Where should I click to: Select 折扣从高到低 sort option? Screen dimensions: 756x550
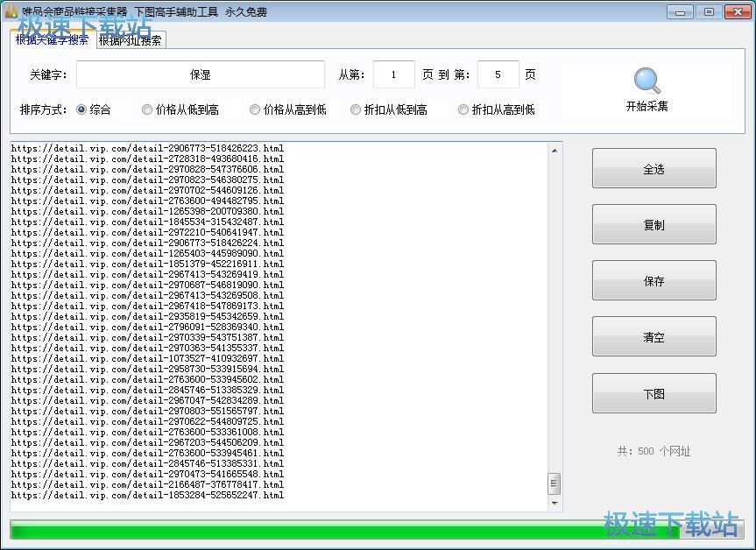[463, 109]
